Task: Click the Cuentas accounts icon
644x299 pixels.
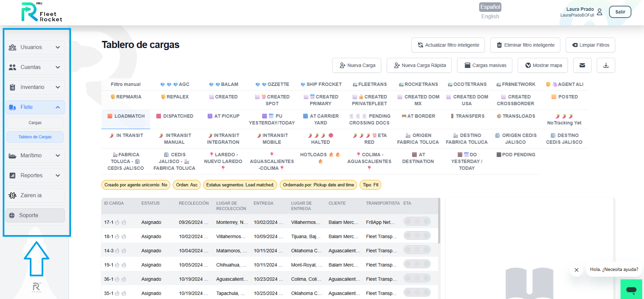Action: pos(13,67)
